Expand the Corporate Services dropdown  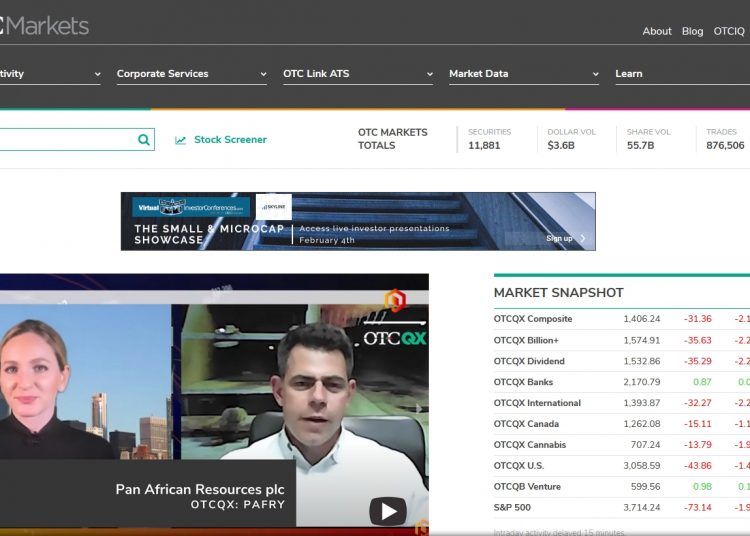[x=191, y=74]
